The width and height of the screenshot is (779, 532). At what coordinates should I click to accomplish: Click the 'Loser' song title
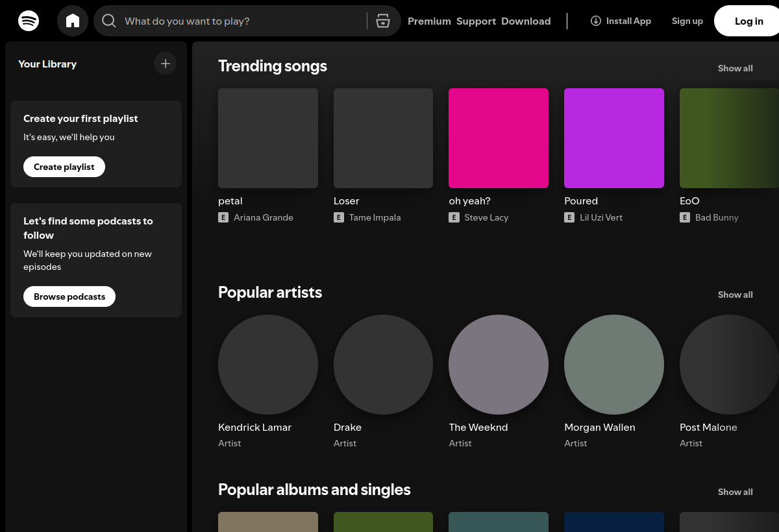pyautogui.click(x=347, y=201)
